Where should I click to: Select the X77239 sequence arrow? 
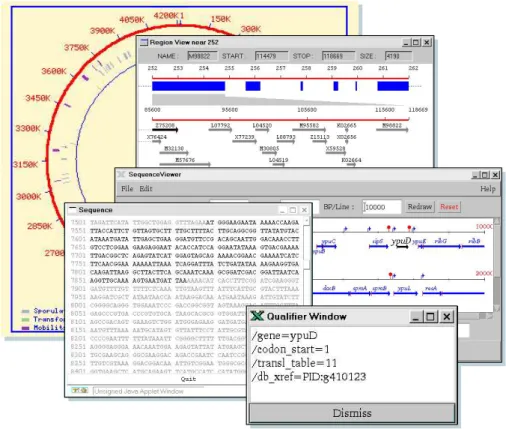[x=245, y=141]
